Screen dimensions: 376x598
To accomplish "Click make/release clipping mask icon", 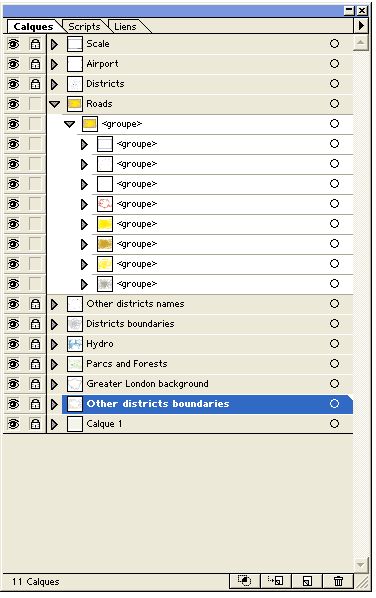I will [244, 581].
